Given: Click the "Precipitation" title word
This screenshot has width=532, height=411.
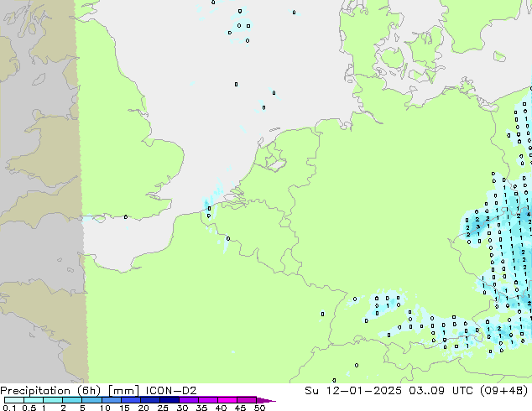Looking at the screenshot, I should tap(35, 391).
